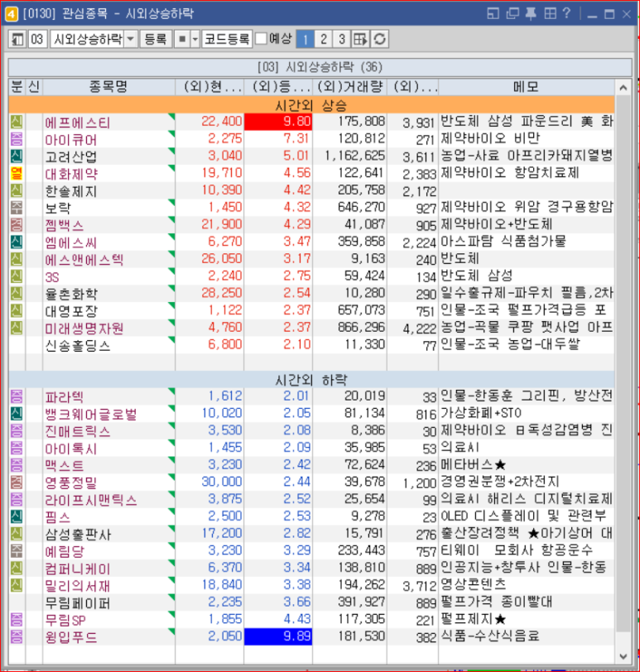Open help question mark icon

(566, 13)
